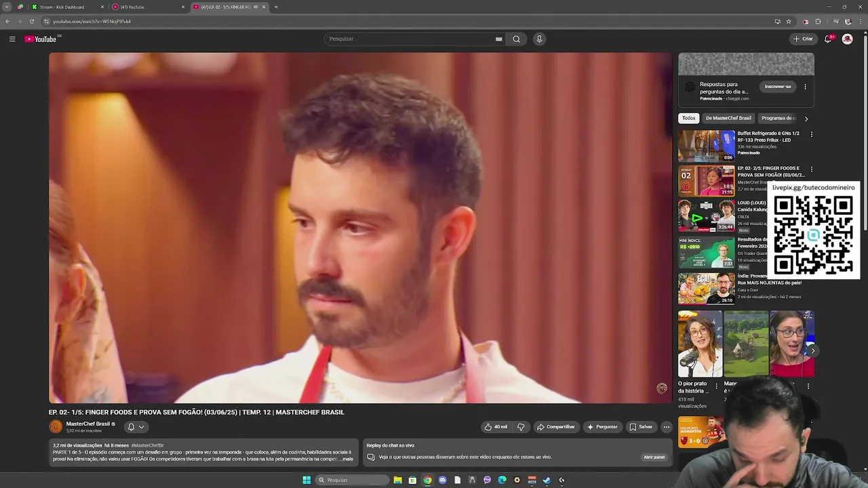Select the Todos filter chip
This screenshot has height=488, width=868.
pos(688,118)
